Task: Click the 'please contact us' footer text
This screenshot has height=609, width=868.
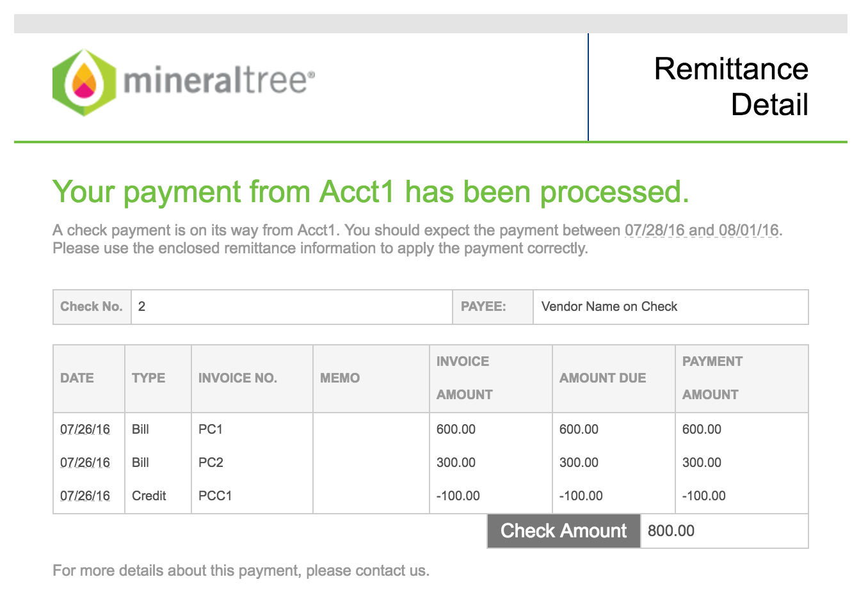Action: coord(367,571)
